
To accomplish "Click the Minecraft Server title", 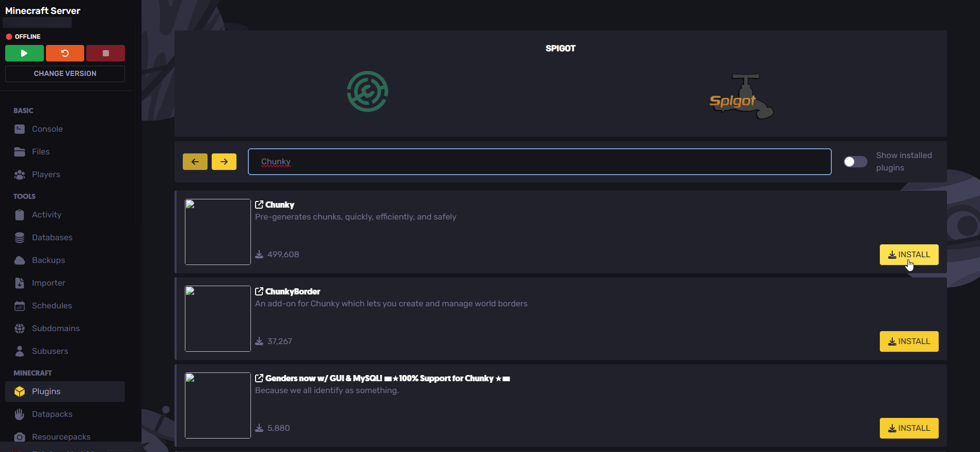I will point(43,11).
